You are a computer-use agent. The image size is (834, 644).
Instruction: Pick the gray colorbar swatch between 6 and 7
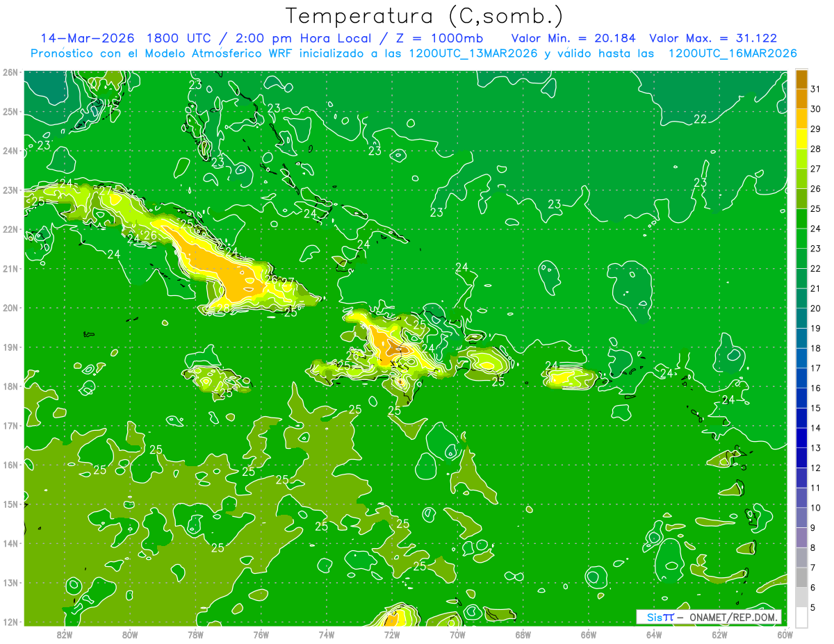(x=801, y=577)
